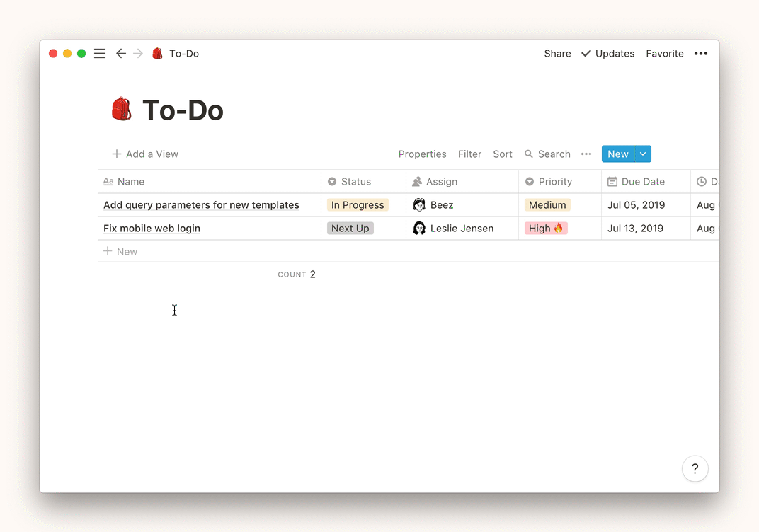The width and height of the screenshot is (759, 532).
Task: Open the three-dot page options menu
Action: click(x=701, y=54)
